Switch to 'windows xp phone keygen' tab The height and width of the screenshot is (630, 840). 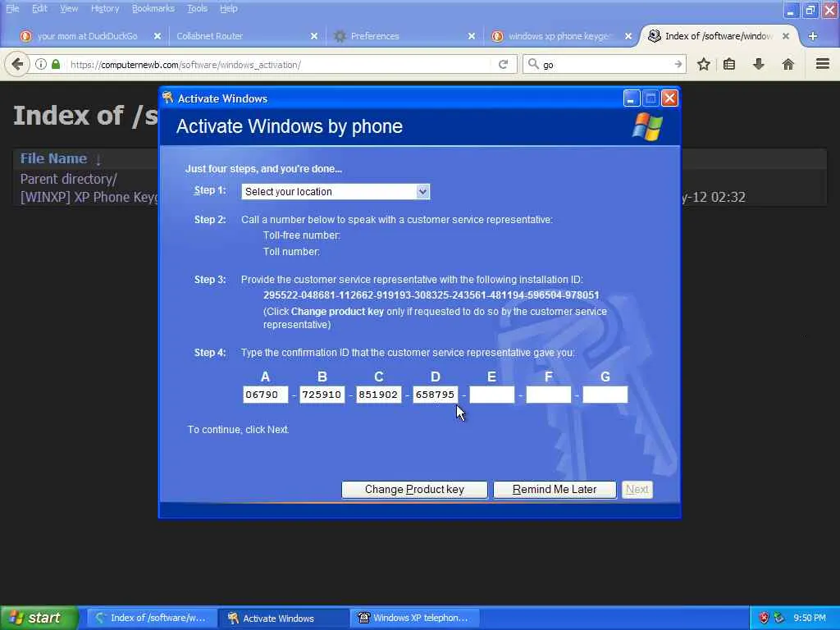[559, 36]
